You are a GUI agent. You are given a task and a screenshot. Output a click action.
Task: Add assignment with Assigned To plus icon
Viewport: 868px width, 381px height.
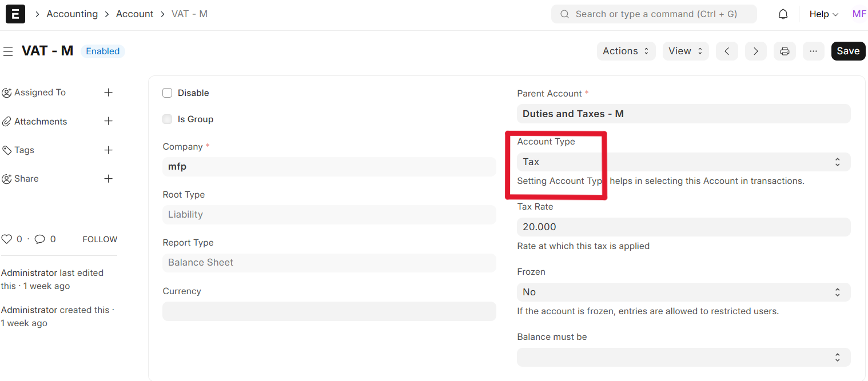[x=108, y=93]
